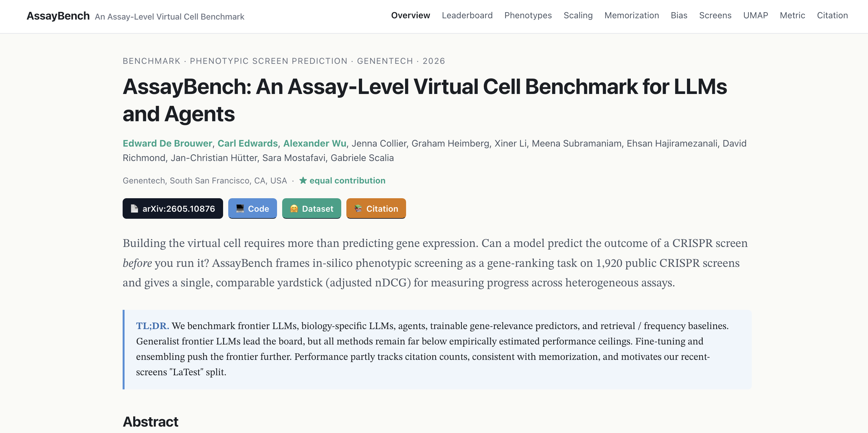
Task: Click the document icon on the arXiv button
Action: 135,208
